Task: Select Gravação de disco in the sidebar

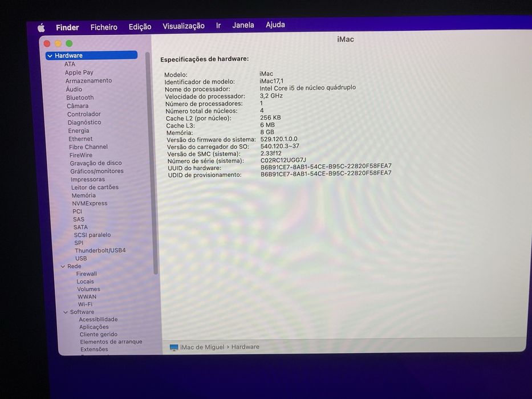Action: click(96, 163)
